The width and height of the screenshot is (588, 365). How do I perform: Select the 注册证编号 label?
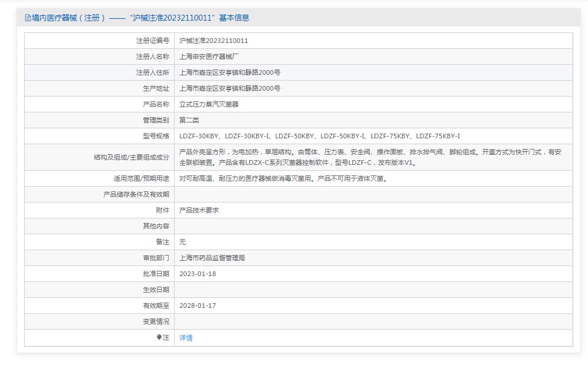(153, 41)
